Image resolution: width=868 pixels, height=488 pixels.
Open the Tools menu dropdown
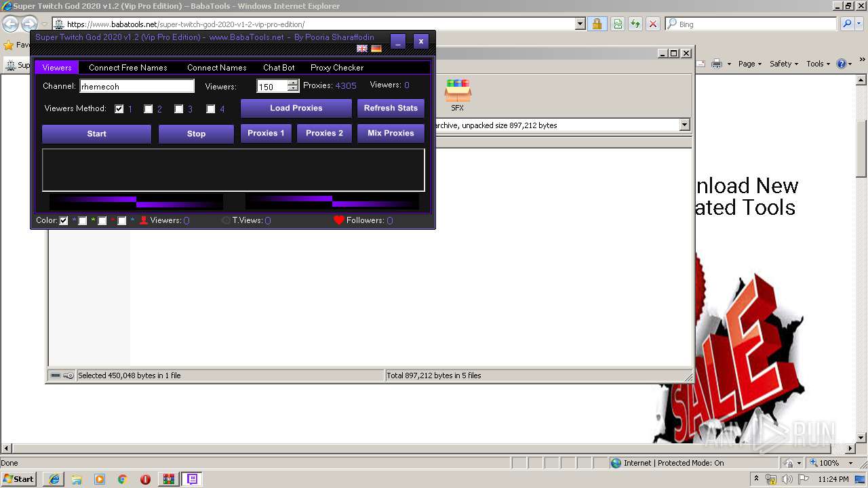(x=818, y=64)
